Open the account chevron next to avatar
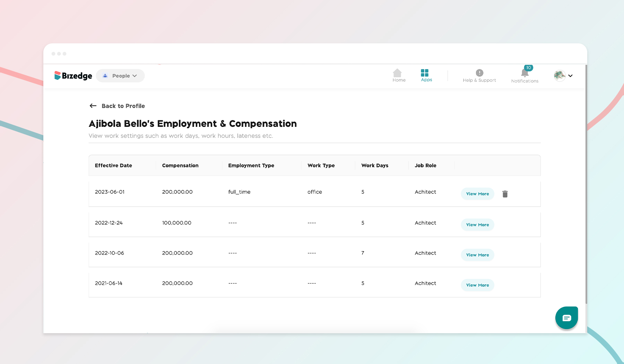Image resolution: width=624 pixels, height=364 pixels. pyautogui.click(x=571, y=76)
